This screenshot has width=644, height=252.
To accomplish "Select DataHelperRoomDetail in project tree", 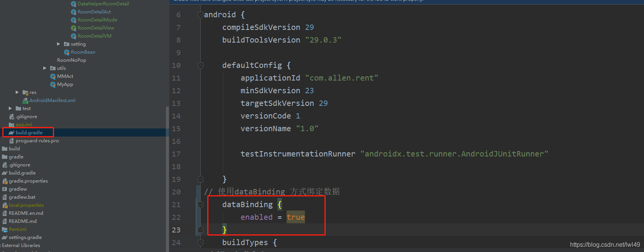I will (x=103, y=4).
